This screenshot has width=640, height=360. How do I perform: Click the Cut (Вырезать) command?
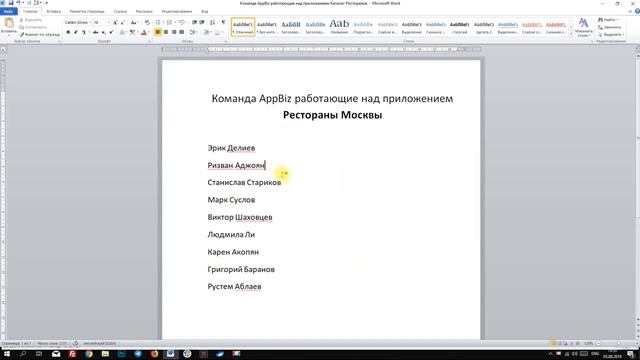pyautogui.click(x=31, y=20)
